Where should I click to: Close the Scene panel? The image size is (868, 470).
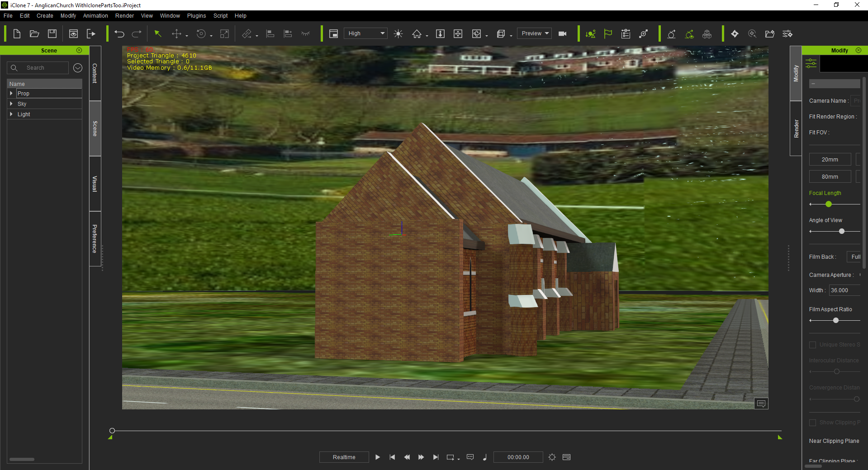[79, 50]
